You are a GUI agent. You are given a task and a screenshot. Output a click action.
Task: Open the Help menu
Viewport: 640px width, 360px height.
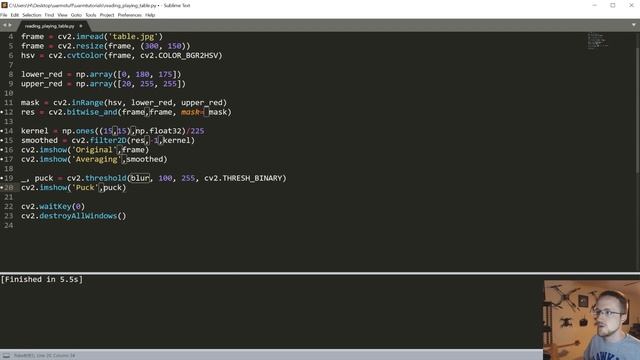click(x=150, y=15)
